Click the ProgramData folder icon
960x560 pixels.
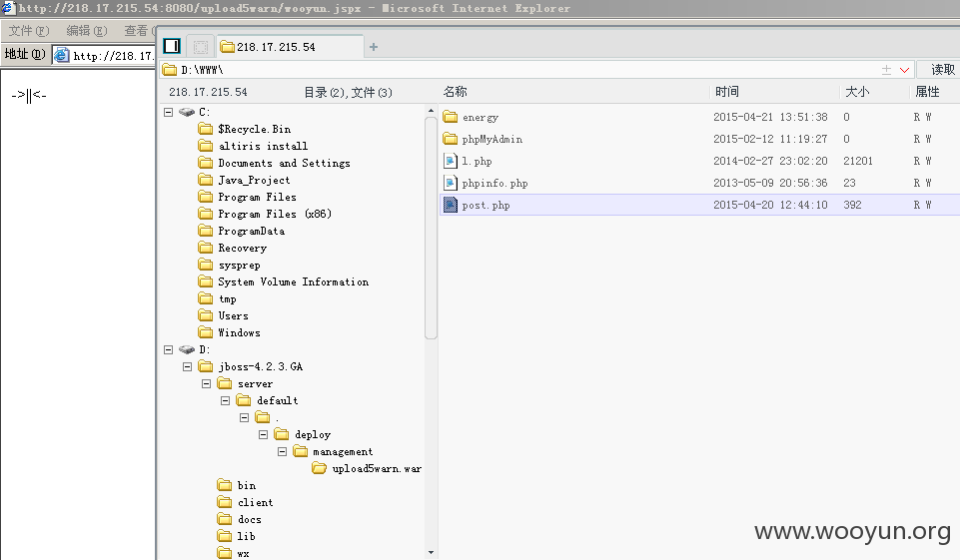(x=206, y=231)
